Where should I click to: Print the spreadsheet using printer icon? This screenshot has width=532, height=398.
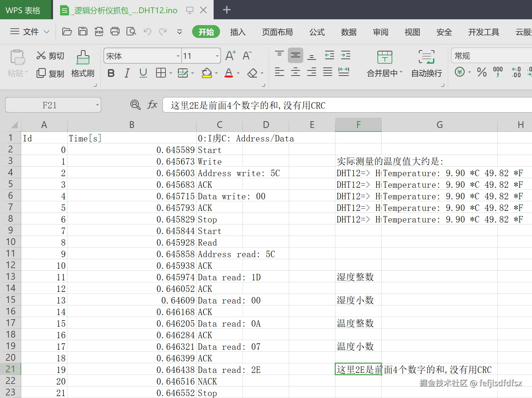point(115,32)
